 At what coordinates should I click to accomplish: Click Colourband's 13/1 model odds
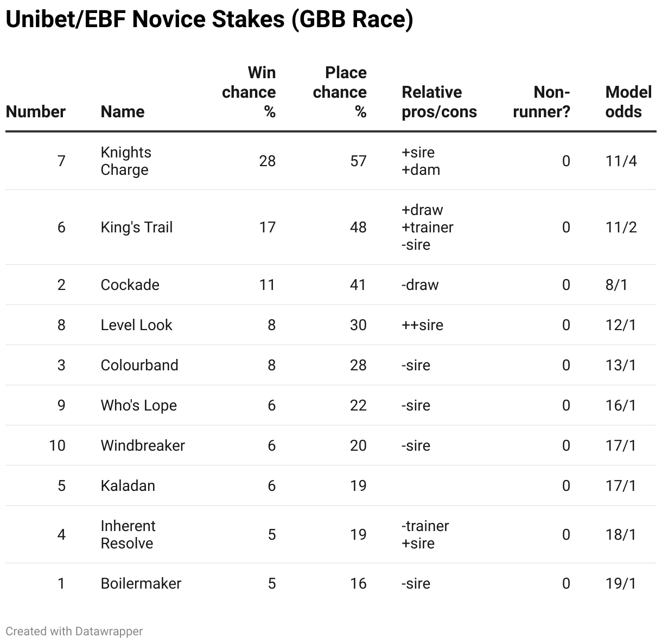click(x=621, y=365)
